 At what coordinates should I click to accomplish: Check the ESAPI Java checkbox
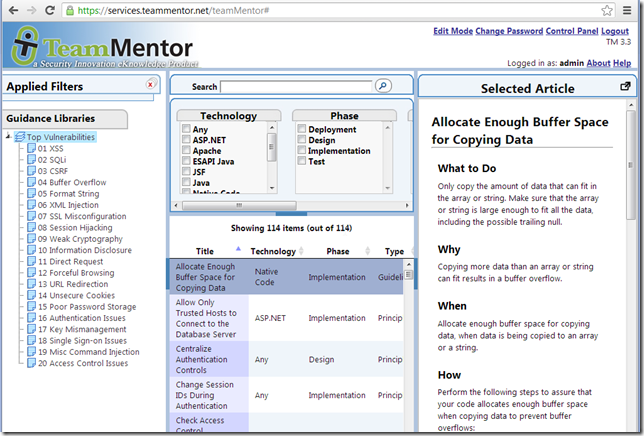click(x=186, y=161)
